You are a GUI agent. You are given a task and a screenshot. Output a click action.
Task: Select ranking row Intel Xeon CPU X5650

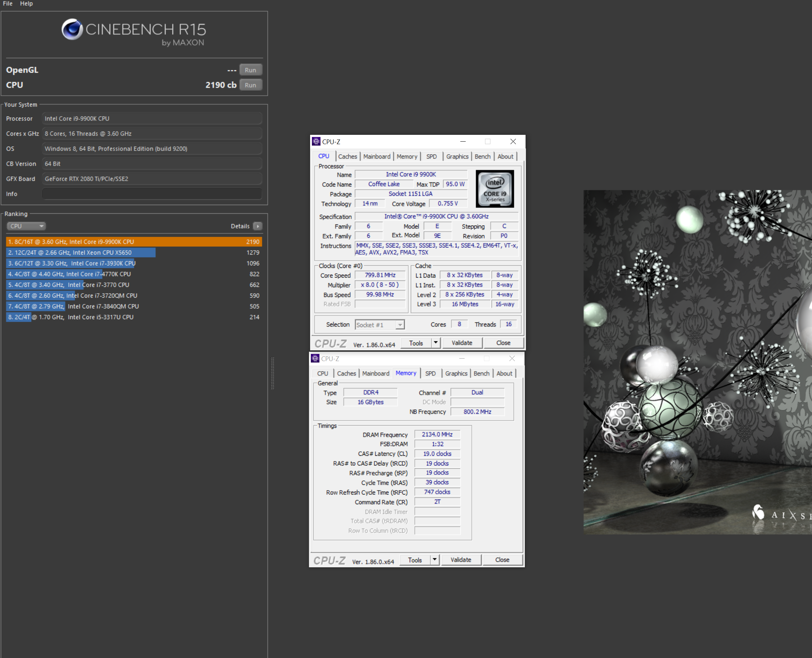134,252
